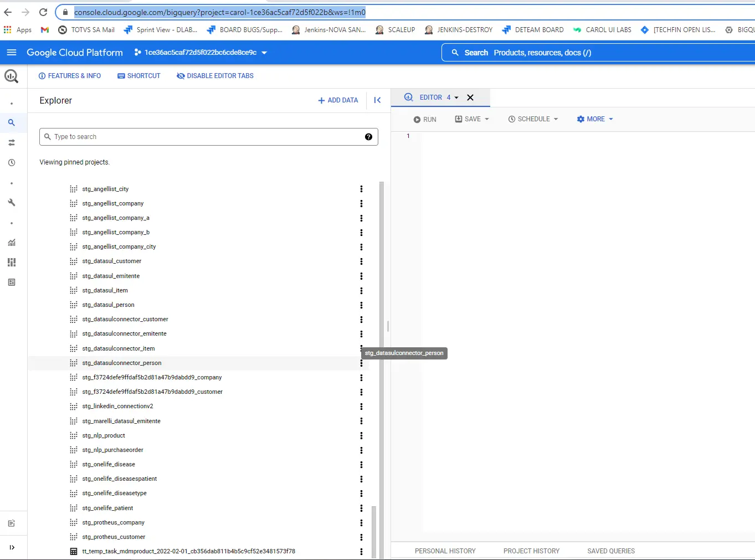Open actions menu for stg_nlp_product
This screenshot has width=755, height=560.
(361, 436)
